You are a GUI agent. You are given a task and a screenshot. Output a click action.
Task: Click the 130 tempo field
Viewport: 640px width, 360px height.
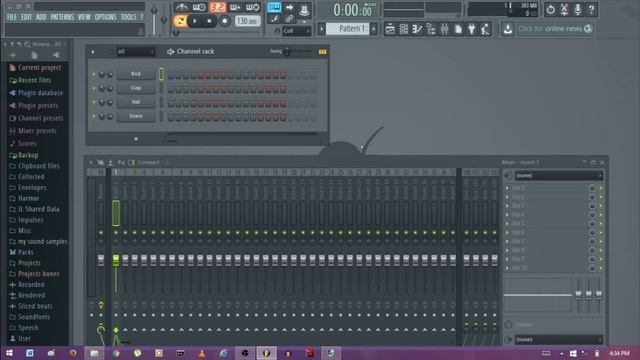click(247, 21)
